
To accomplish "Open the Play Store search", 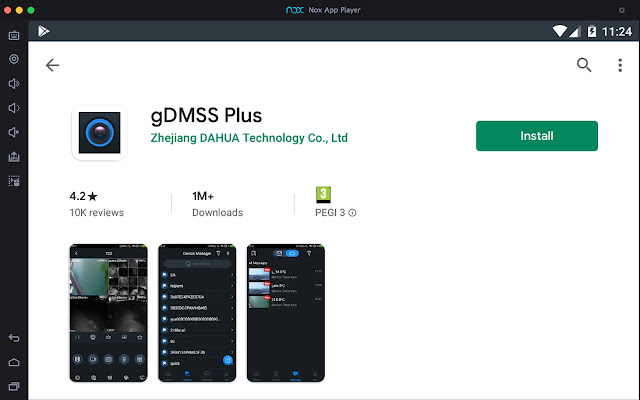I will tap(584, 65).
